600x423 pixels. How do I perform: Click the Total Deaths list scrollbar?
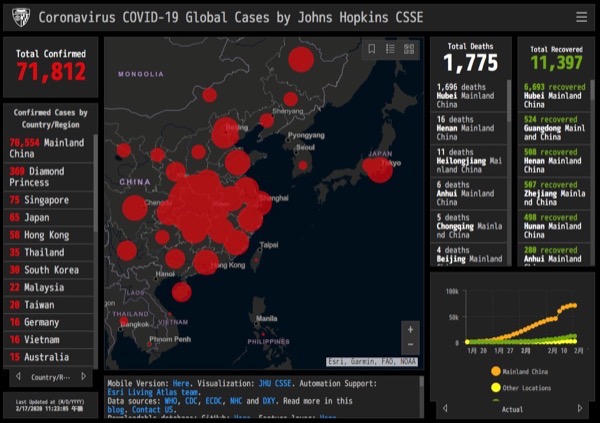coord(509,101)
